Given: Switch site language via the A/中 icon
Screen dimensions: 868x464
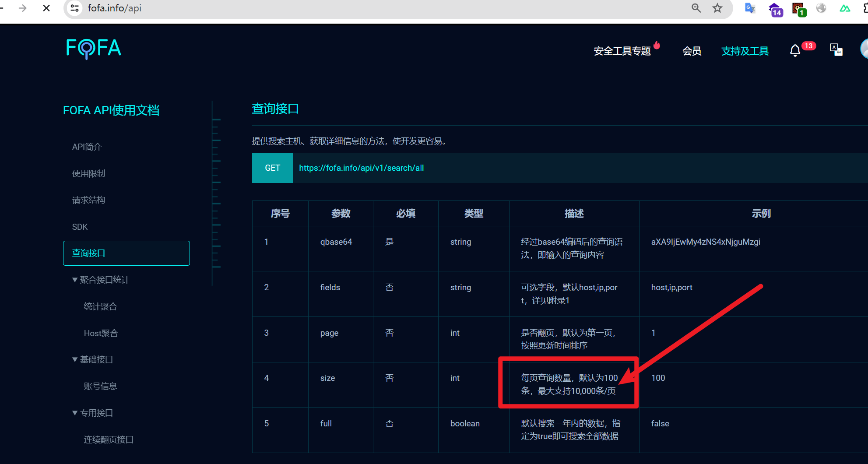Looking at the screenshot, I should (836, 49).
